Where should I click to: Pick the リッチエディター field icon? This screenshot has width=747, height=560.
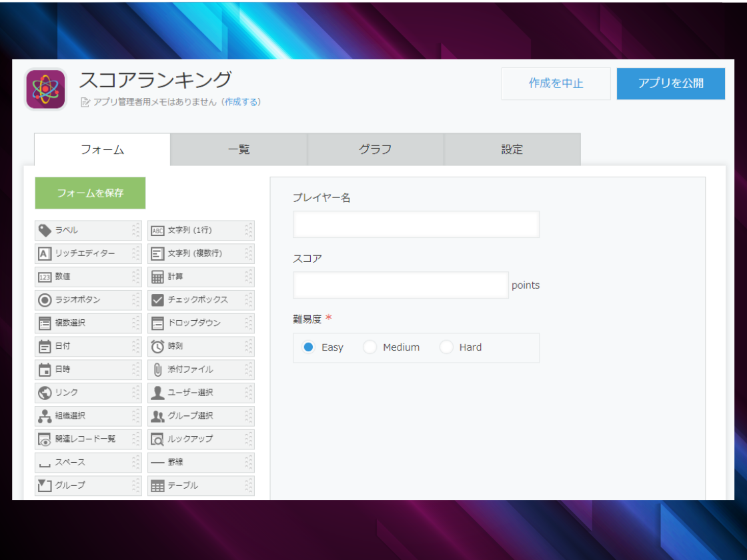(45, 254)
